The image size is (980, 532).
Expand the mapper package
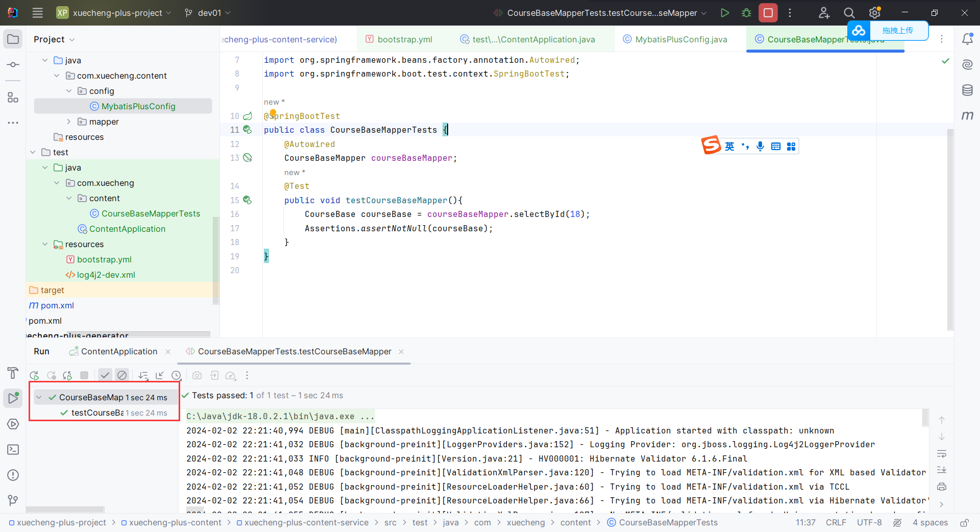pos(69,122)
